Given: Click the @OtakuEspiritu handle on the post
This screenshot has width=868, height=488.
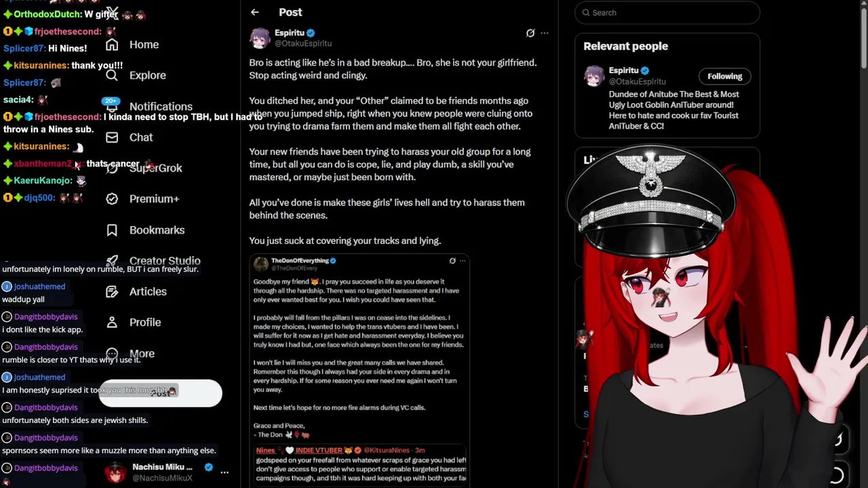Looking at the screenshot, I should point(303,43).
